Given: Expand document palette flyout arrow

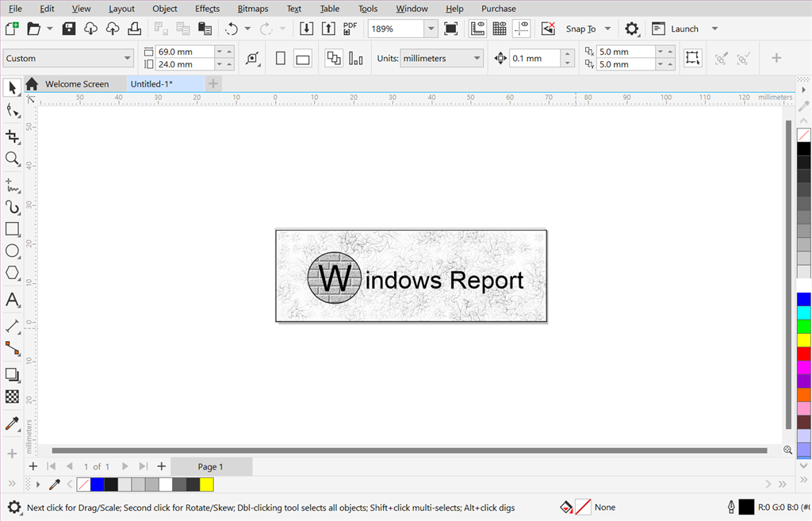Looking at the screenshot, I should (x=38, y=485).
